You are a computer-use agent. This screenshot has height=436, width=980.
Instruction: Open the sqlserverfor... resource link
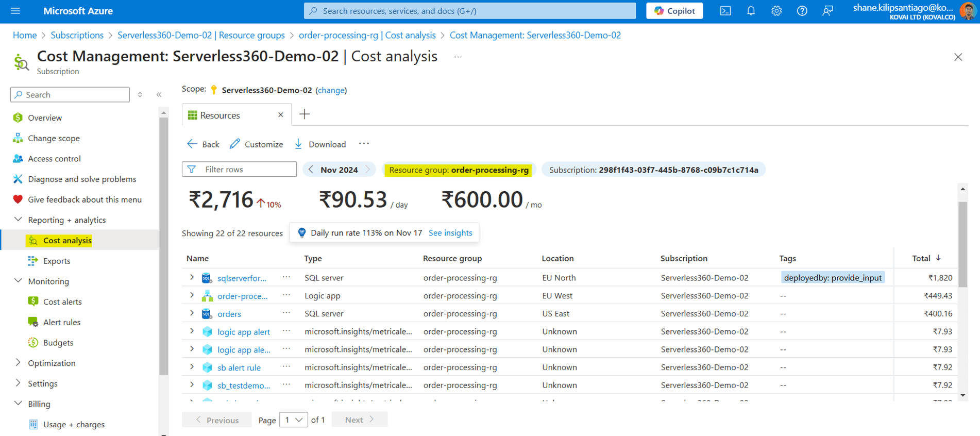tap(242, 278)
